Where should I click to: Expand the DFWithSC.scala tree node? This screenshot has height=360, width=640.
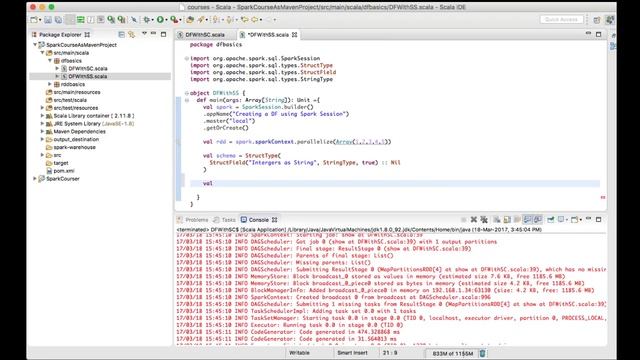57,68
